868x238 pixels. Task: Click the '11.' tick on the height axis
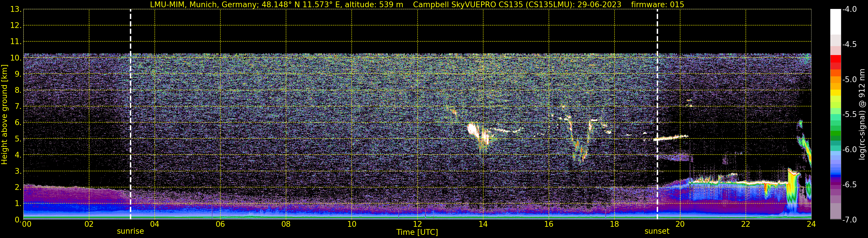click(16, 41)
